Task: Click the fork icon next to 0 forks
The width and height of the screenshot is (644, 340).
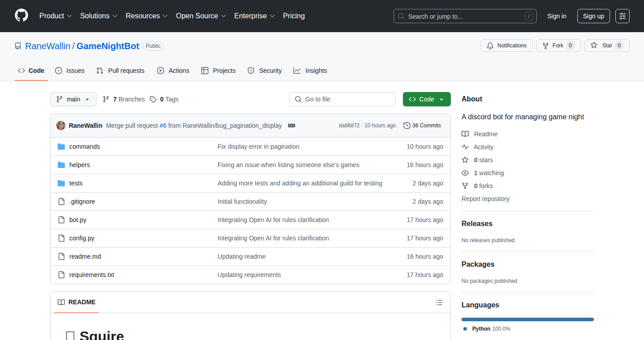Action: point(465,186)
